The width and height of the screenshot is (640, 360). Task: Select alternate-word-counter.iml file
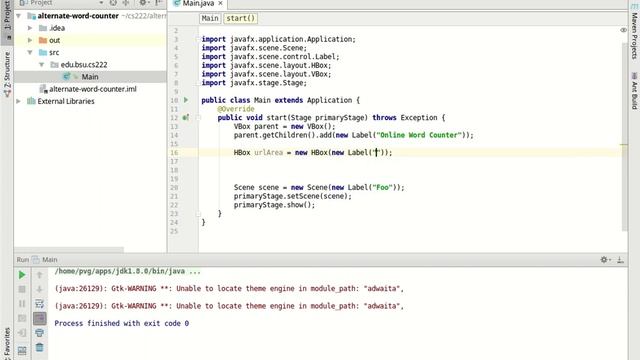(x=90, y=89)
